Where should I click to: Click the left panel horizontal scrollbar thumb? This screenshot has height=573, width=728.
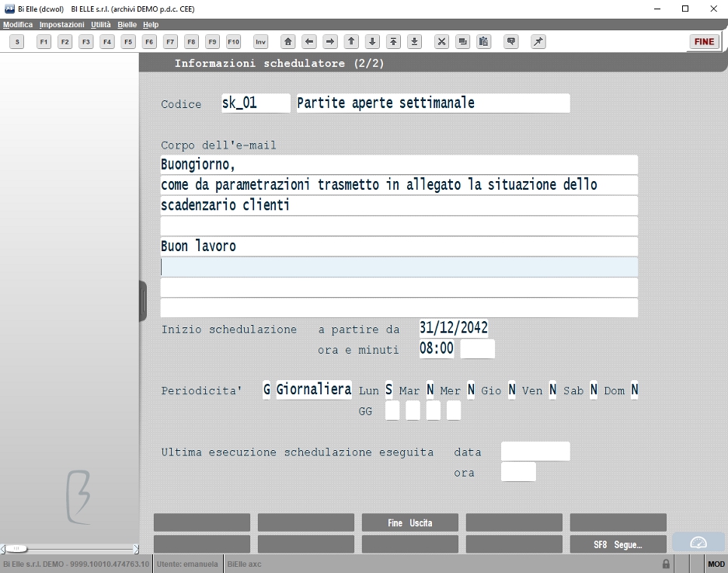tap(16, 549)
